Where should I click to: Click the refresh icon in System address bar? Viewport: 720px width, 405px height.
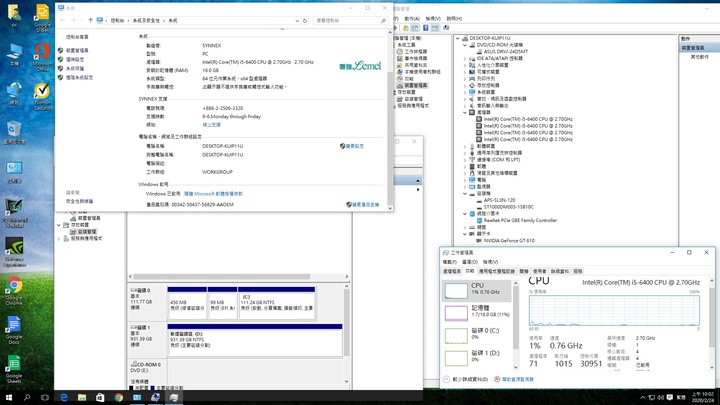(305, 21)
